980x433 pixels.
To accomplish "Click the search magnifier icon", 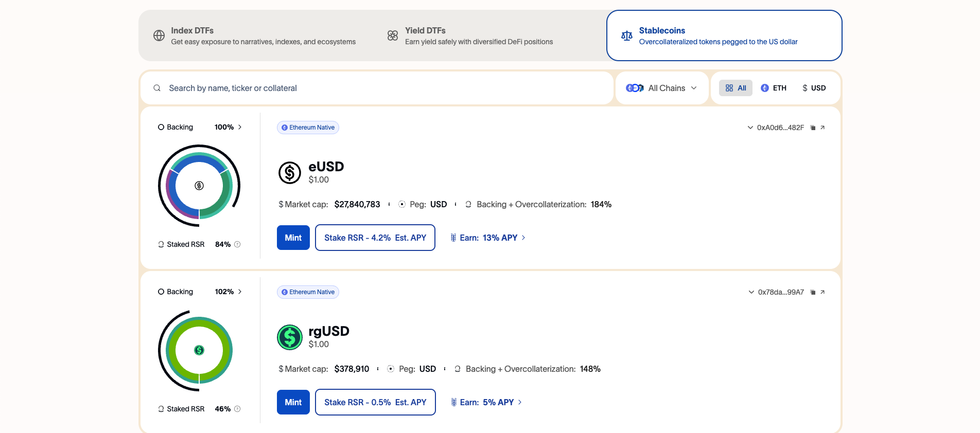I will [157, 88].
